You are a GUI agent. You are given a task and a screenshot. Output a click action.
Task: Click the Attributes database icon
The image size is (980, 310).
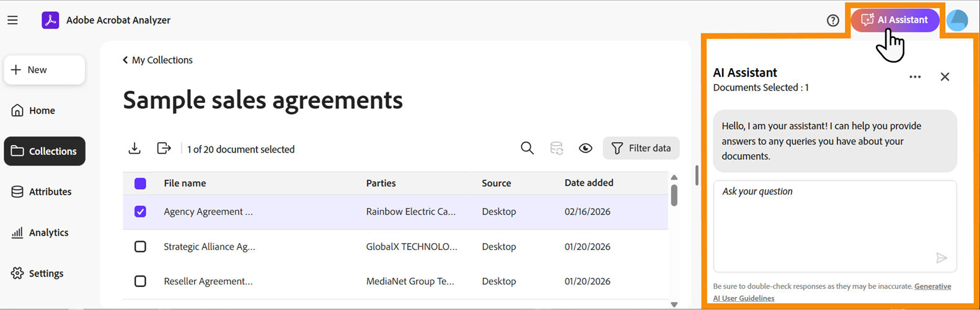[17, 192]
